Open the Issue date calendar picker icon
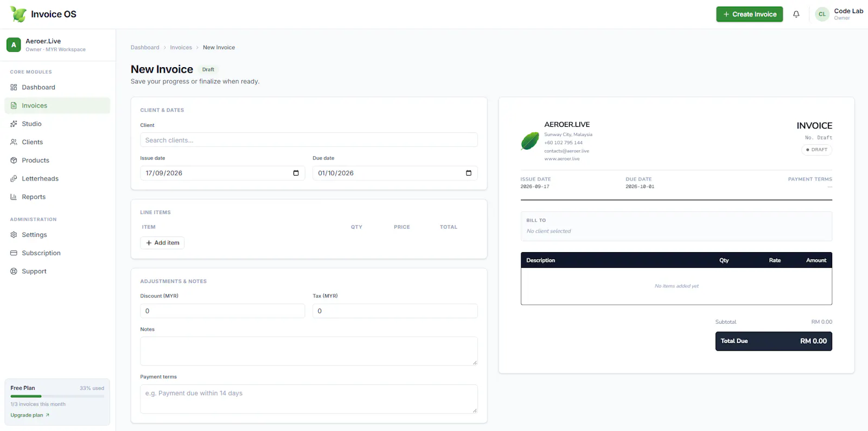Screen dimensions: 868x431 pos(296,173)
